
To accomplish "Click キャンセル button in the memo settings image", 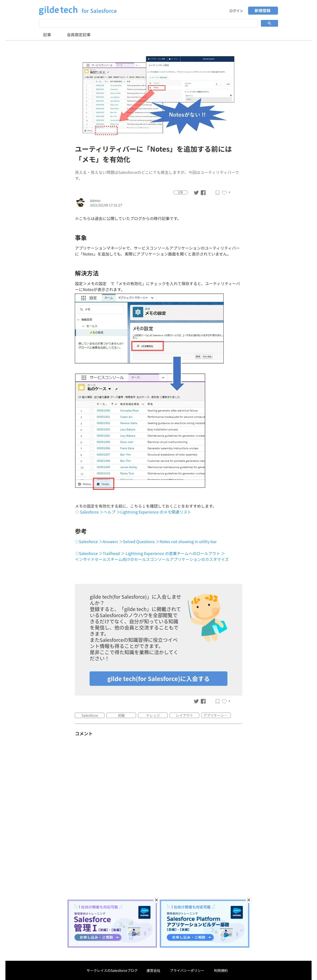I will [207, 356].
